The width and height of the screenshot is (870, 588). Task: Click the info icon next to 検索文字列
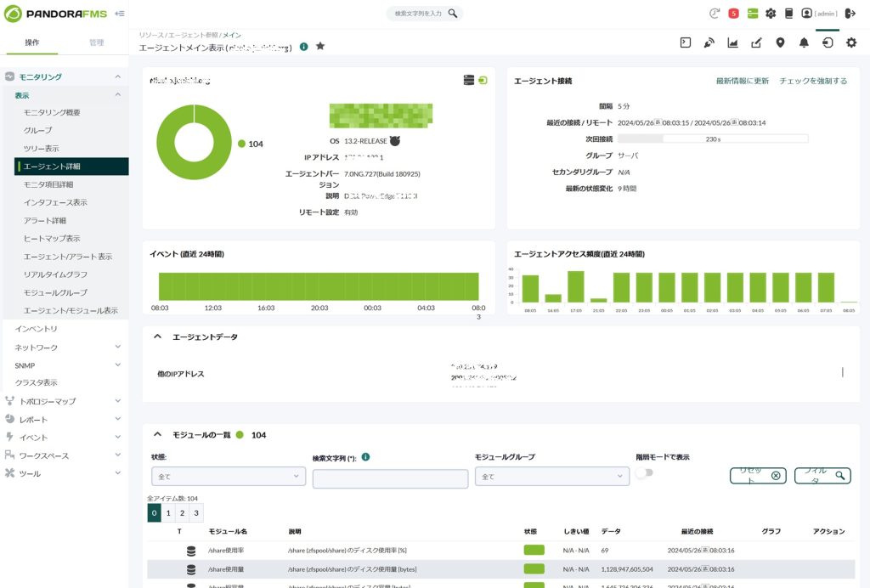pyautogui.click(x=365, y=457)
